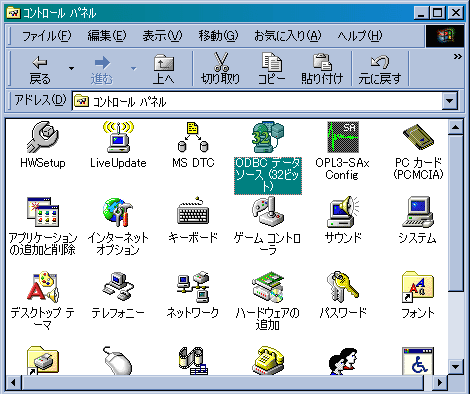470x394 pixels.
Task: Click the 貼り付け paste button
Action: point(322,69)
